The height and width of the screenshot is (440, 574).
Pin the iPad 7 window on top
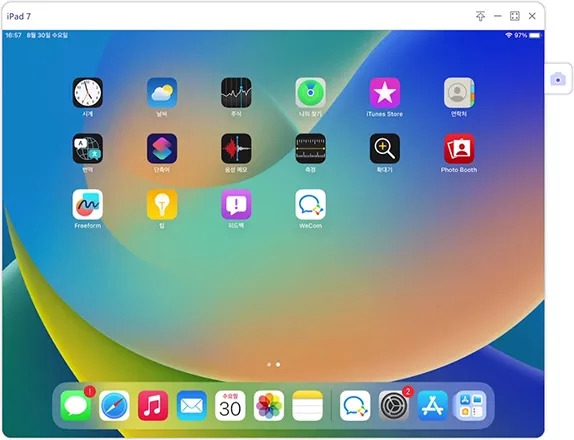480,16
